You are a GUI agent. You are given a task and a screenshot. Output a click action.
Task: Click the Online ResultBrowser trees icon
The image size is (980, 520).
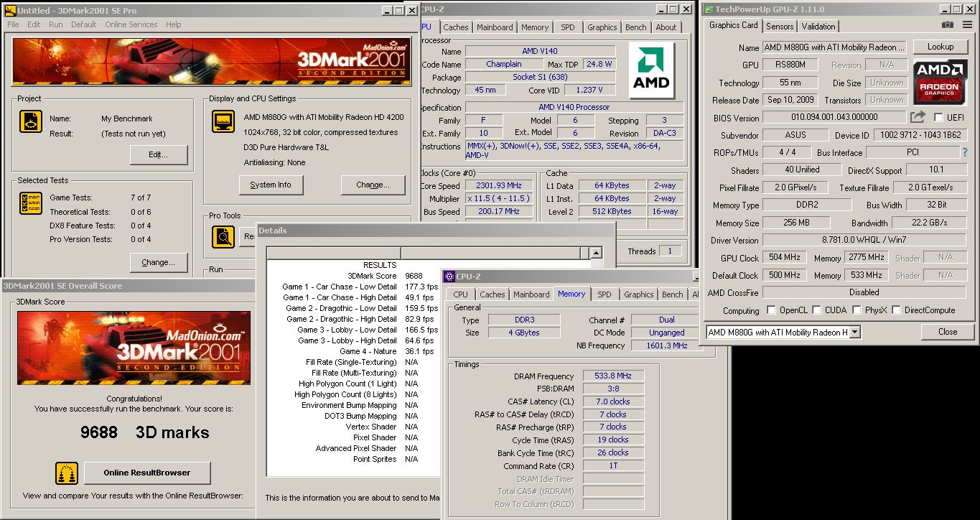(x=67, y=473)
